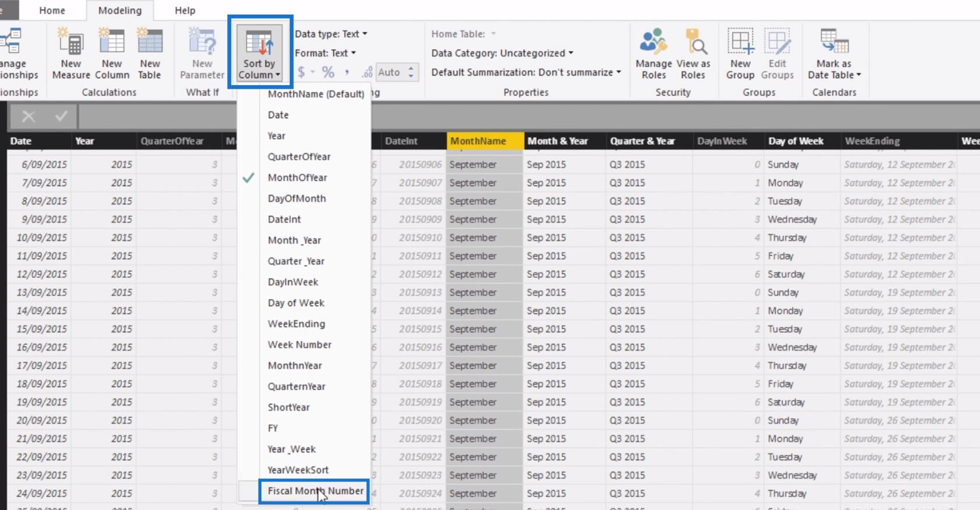Open the Format Text dropdown
980x510 pixels.
pyautogui.click(x=325, y=53)
